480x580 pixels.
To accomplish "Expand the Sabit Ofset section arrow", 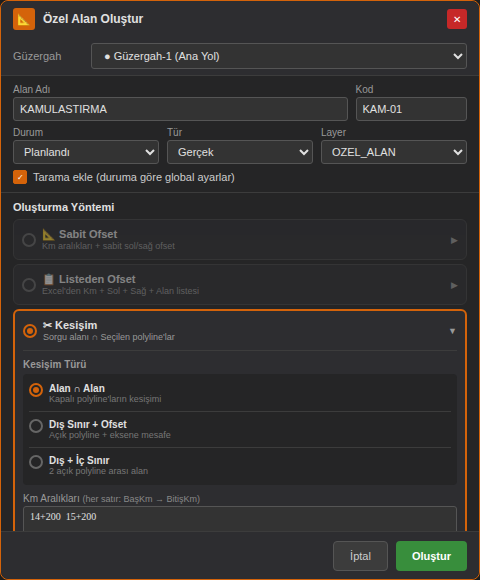I will (x=454, y=240).
